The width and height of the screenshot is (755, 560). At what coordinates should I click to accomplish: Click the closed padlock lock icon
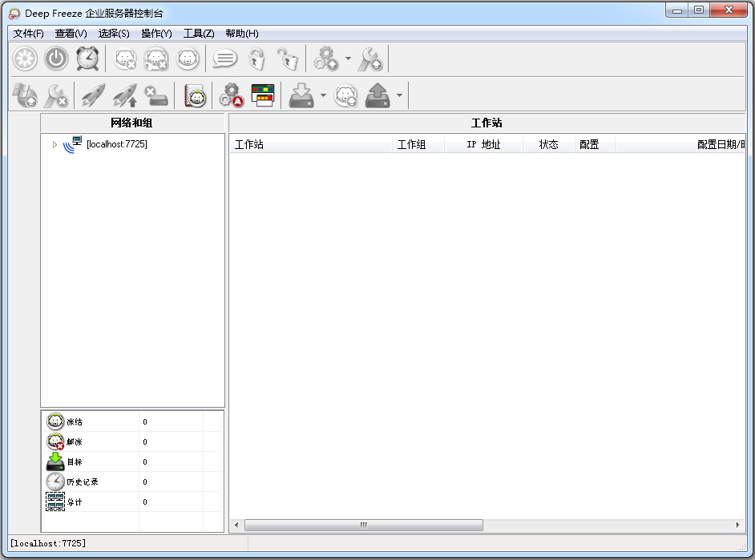pyautogui.click(x=256, y=59)
